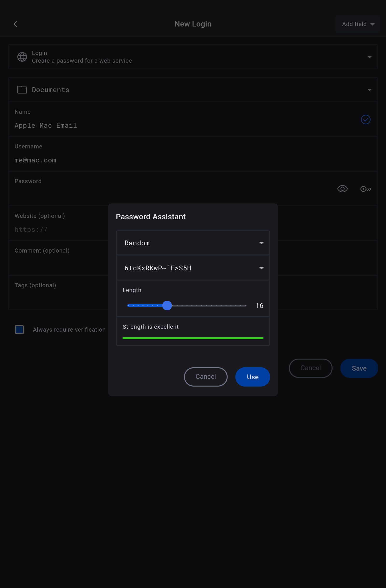This screenshot has height=588, width=386.
Task: Click the Length slider handle
Action: click(167, 306)
